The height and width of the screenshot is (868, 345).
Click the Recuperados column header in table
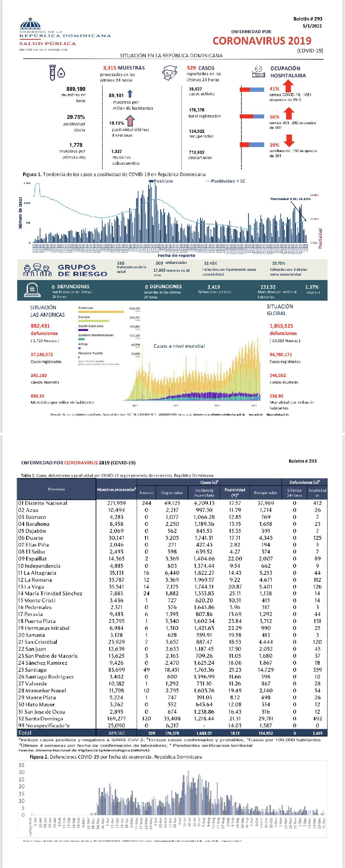(x=266, y=492)
